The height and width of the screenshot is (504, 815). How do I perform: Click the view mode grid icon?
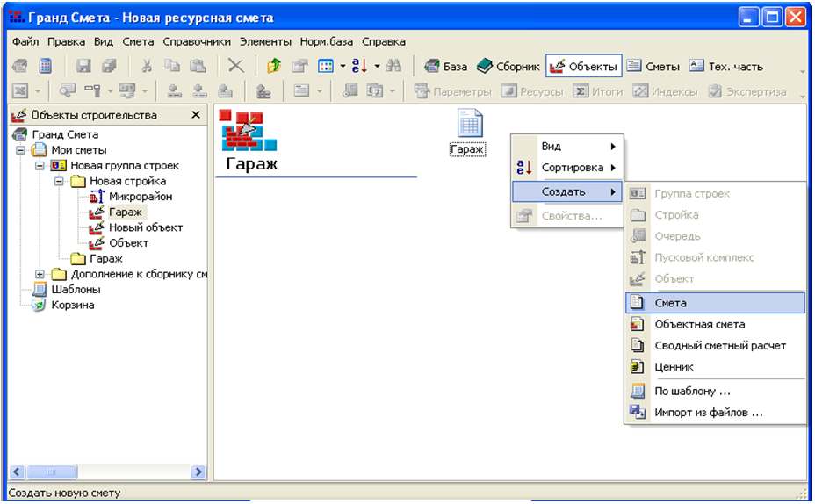[x=325, y=66]
